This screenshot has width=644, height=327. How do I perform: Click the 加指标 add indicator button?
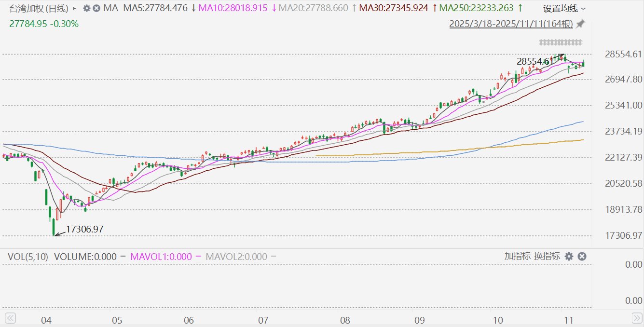click(x=518, y=257)
